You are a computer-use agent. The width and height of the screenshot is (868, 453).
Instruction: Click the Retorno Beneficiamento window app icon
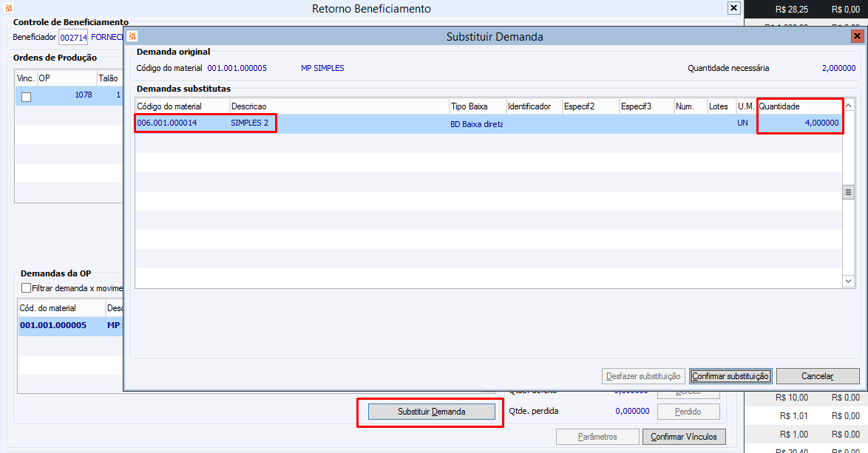8,8
